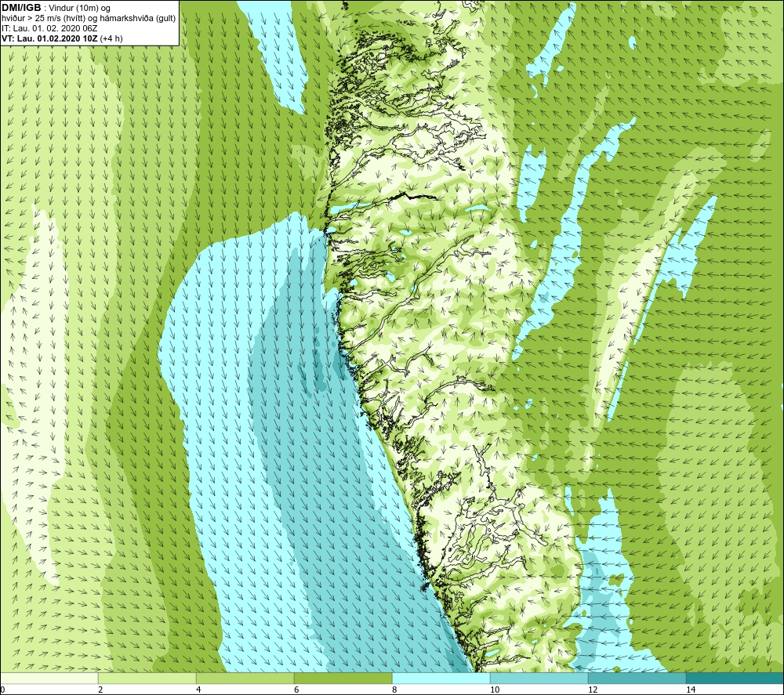
Task: Select the 8–10 m/s light cyan legend swatch
Action: coord(441,679)
